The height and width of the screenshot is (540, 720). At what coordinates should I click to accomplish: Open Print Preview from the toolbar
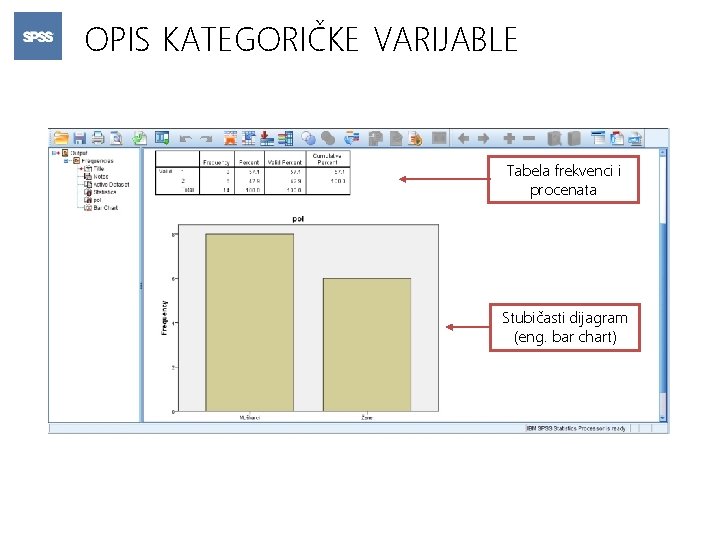(x=117, y=138)
